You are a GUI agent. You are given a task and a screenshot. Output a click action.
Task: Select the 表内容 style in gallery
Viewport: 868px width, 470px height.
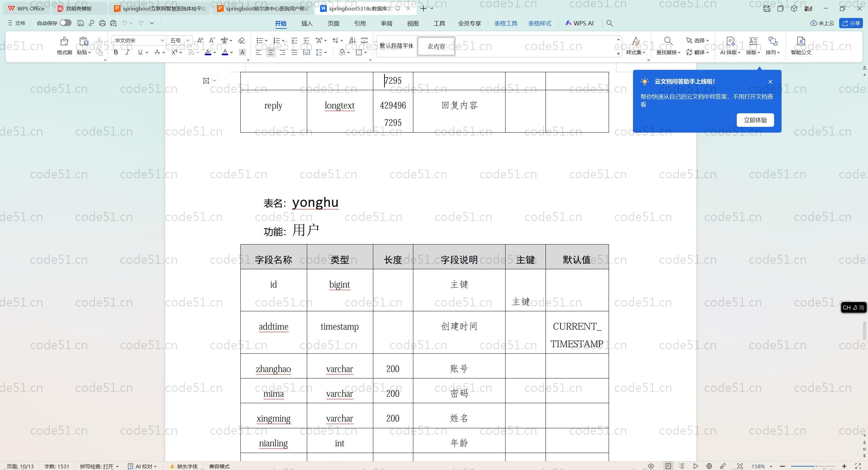point(436,46)
